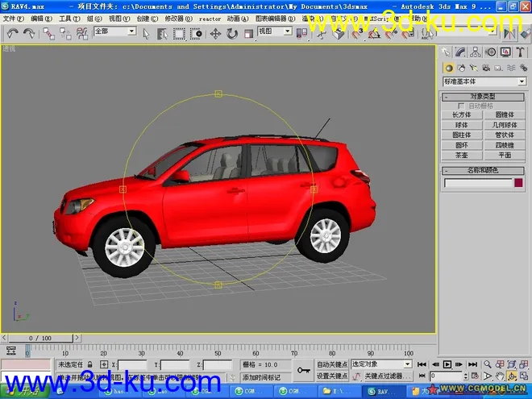Collapse the 名称和颜色 rollout
Viewport: 532px width, 399px height.
483,170
